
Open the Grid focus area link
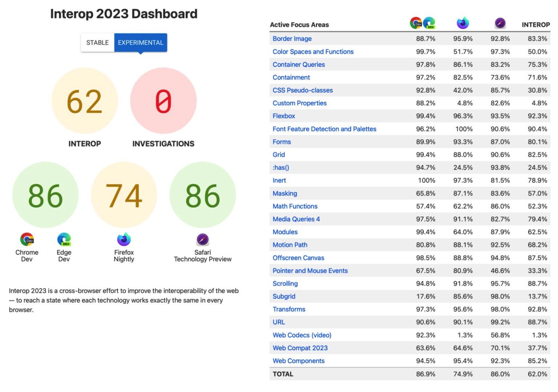pos(279,155)
